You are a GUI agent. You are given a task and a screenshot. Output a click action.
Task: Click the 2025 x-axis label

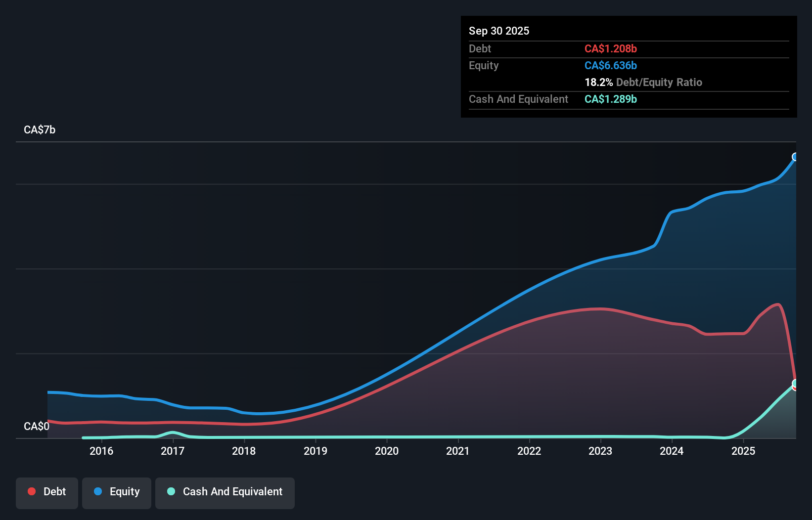[743, 451]
